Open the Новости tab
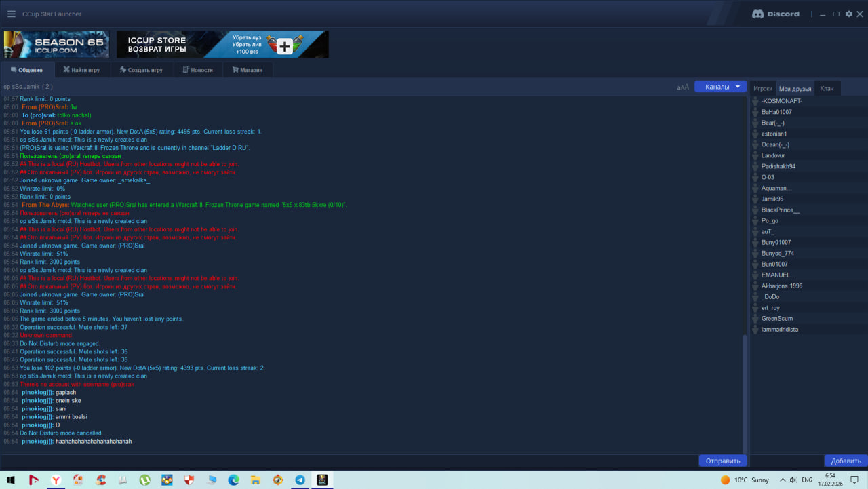The width and height of the screenshot is (868, 489). pos(197,70)
